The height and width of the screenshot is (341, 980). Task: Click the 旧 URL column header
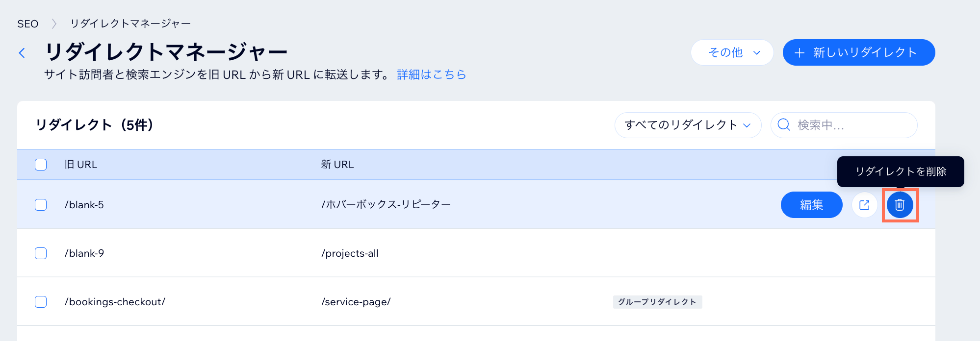(81, 165)
